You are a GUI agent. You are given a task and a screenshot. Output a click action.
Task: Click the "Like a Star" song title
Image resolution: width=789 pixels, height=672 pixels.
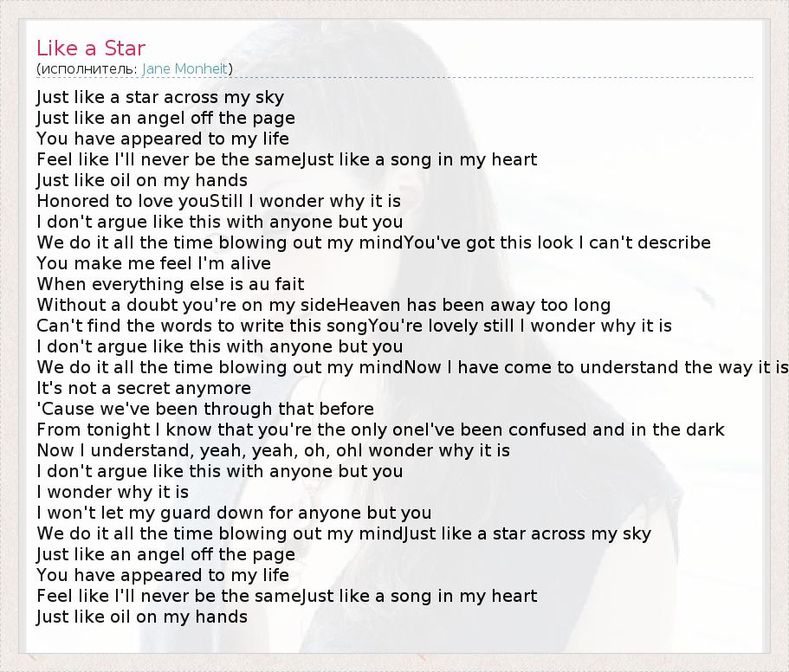(91, 48)
